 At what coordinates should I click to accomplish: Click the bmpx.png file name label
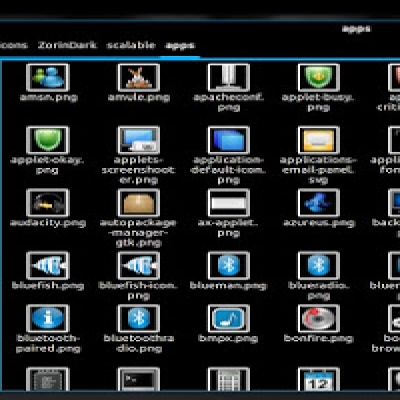click(x=228, y=339)
